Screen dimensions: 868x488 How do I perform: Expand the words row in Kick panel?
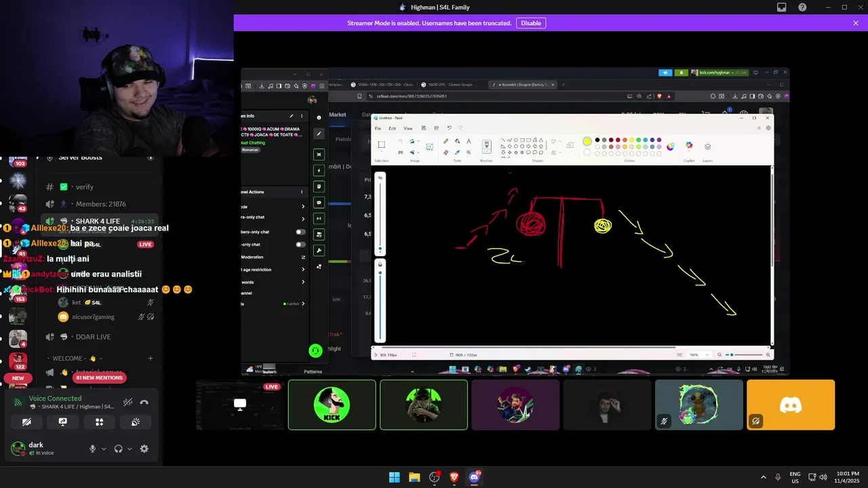click(x=273, y=282)
